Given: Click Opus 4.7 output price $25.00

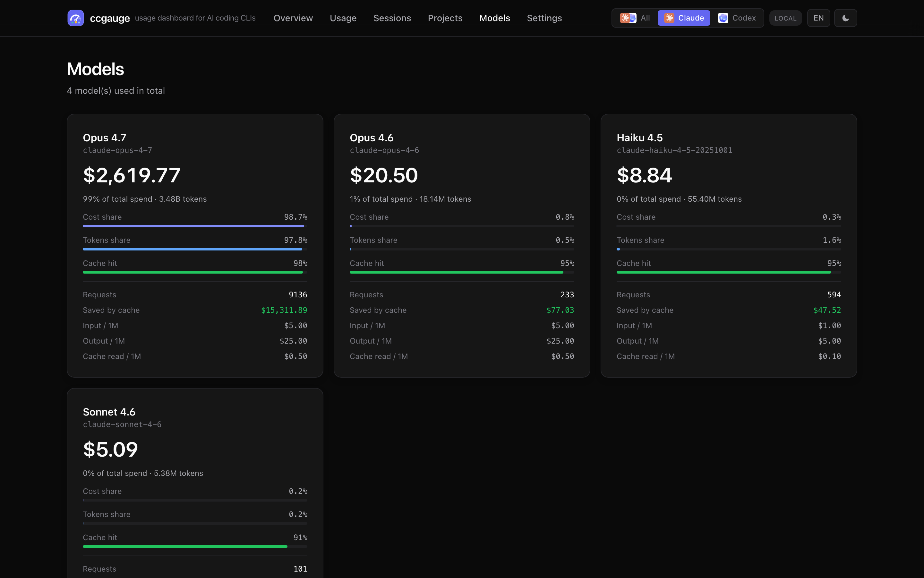Looking at the screenshot, I should tap(293, 341).
